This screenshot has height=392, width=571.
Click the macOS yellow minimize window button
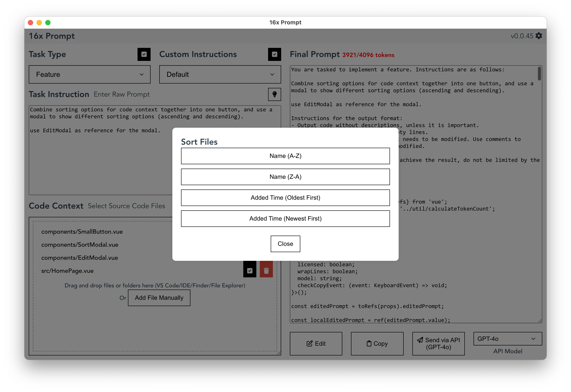pyautogui.click(x=39, y=23)
